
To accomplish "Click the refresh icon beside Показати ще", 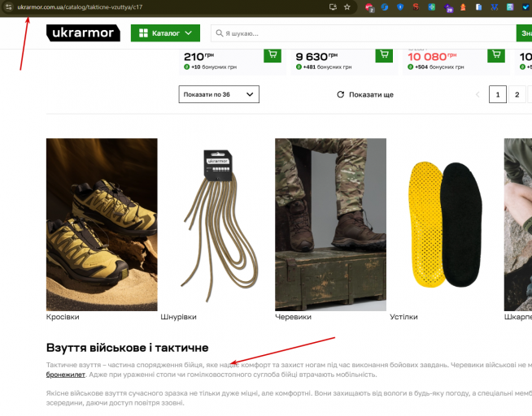I will 340,94.
